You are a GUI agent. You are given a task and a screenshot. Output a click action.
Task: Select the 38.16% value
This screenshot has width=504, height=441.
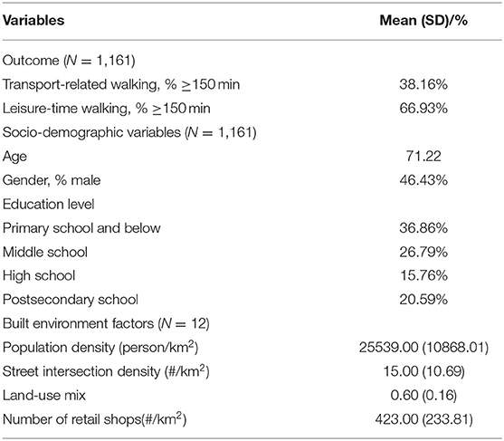click(x=423, y=84)
